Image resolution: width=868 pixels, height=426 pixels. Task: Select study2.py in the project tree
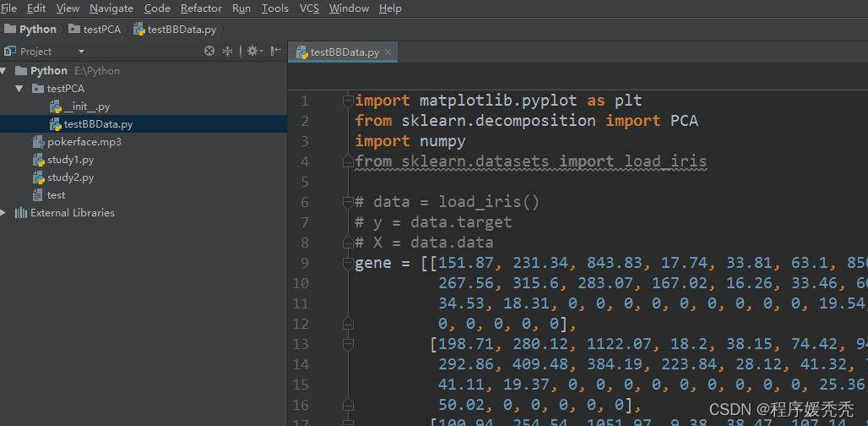click(x=70, y=177)
